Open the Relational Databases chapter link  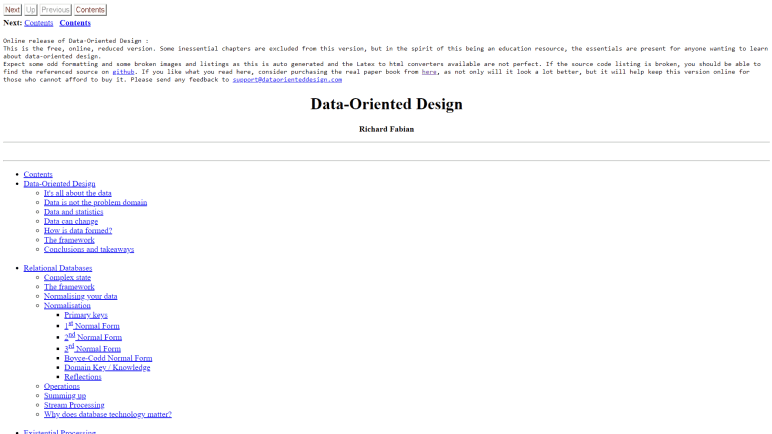(x=57, y=268)
